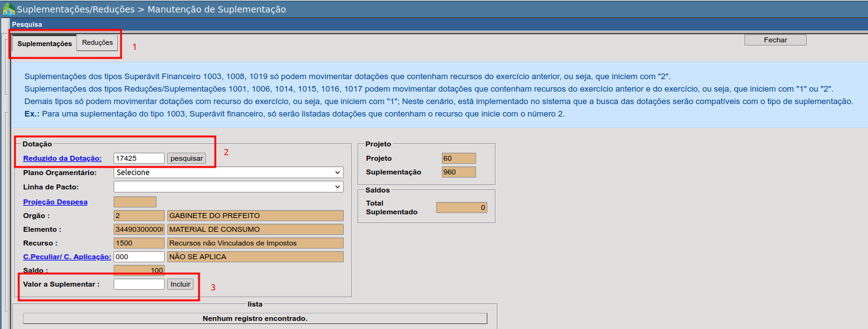Focus the Valor a Suplementar input
The image size is (868, 329).
click(139, 284)
